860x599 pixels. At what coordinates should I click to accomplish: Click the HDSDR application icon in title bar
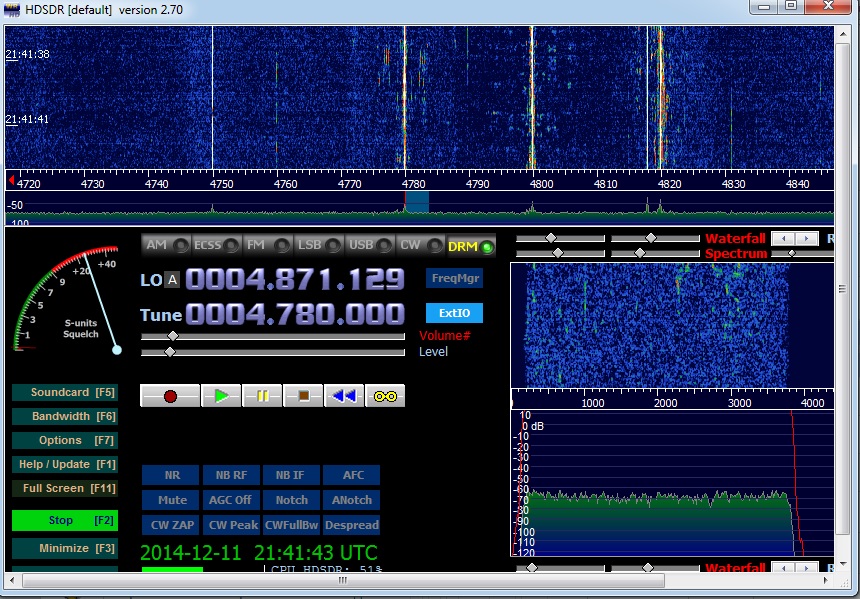point(11,9)
